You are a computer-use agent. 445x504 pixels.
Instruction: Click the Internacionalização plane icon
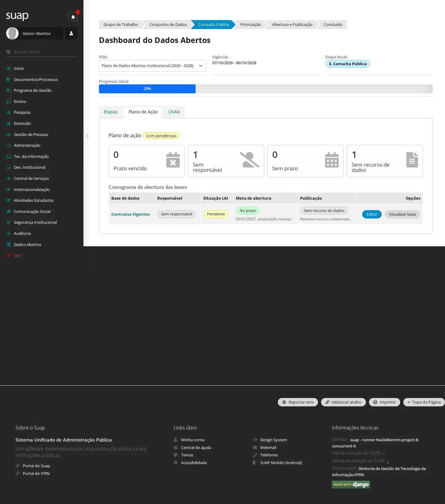[9, 189]
